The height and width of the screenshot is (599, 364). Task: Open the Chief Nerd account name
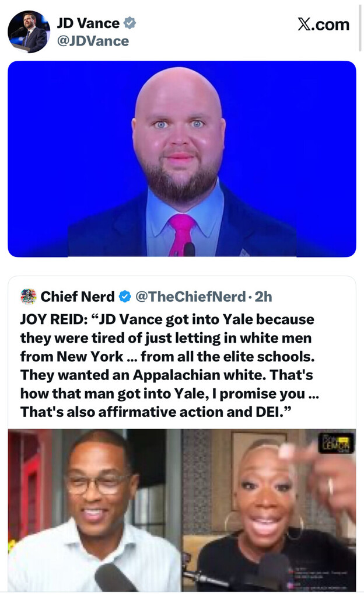(78, 297)
